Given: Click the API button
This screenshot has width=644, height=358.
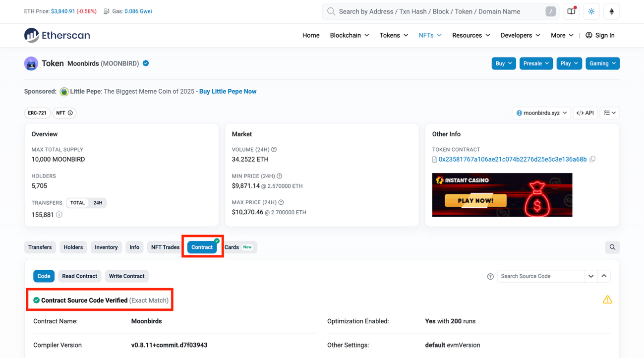Looking at the screenshot, I should click(x=585, y=113).
